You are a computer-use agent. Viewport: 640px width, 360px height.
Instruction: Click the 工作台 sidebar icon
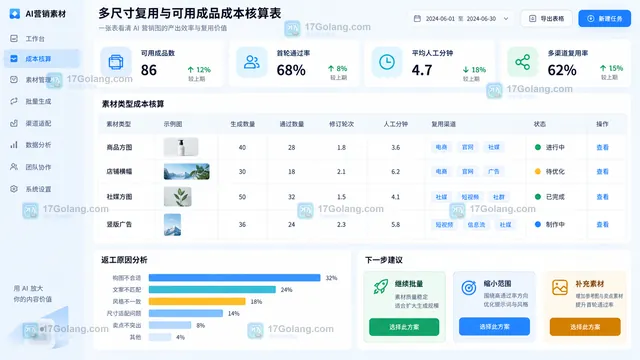(14, 39)
